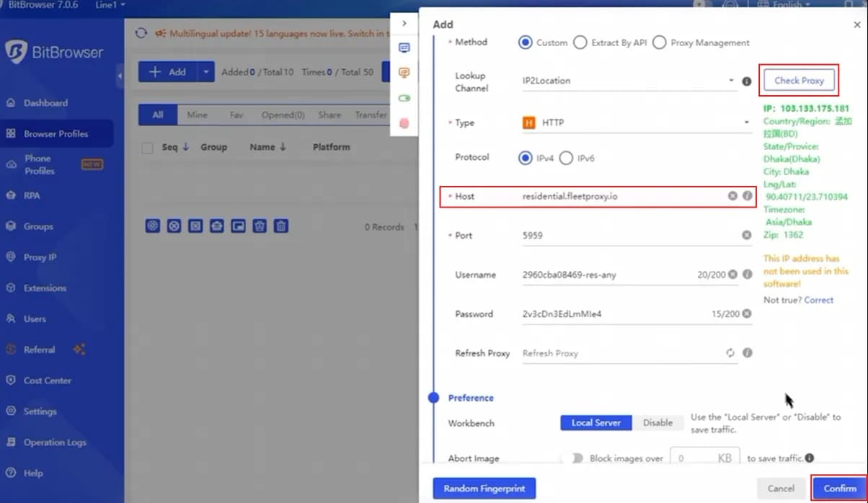Switch to the Fav tab
Screen dimensions: 868x503
(x=236, y=115)
